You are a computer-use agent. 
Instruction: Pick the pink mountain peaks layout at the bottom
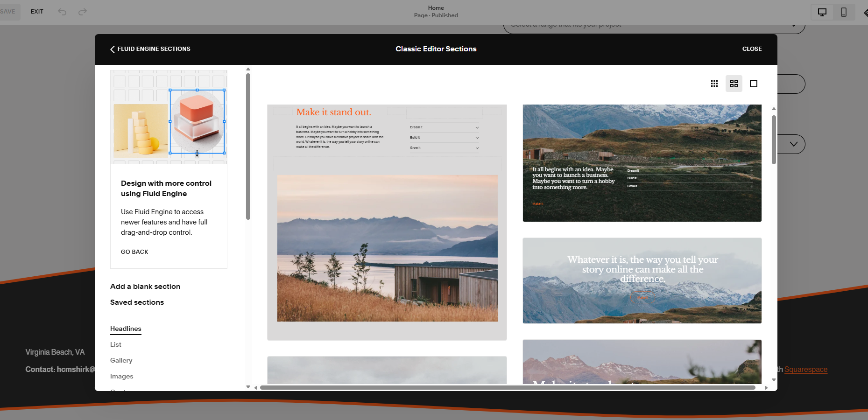click(x=642, y=362)
